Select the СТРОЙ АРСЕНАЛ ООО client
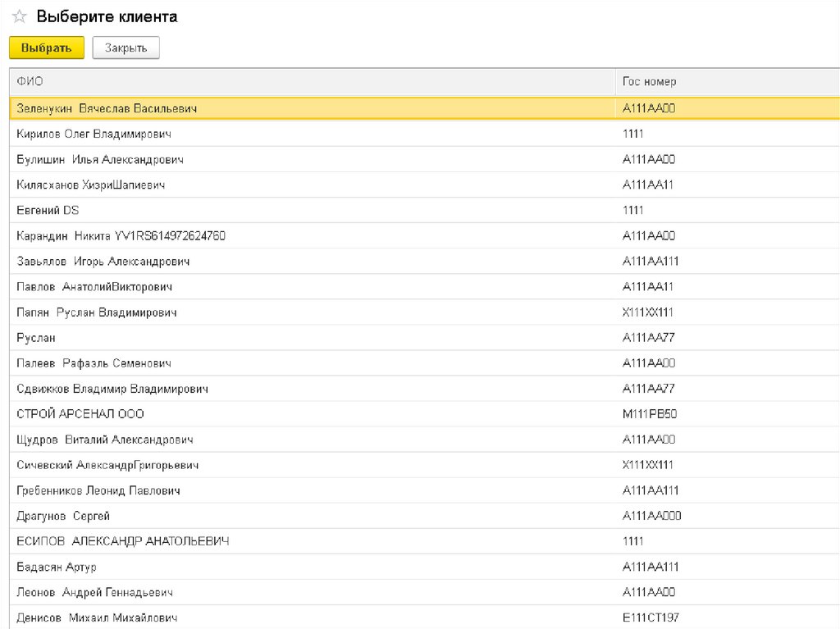This screenshot has height=629, width=840. click(x=80, y=414)
